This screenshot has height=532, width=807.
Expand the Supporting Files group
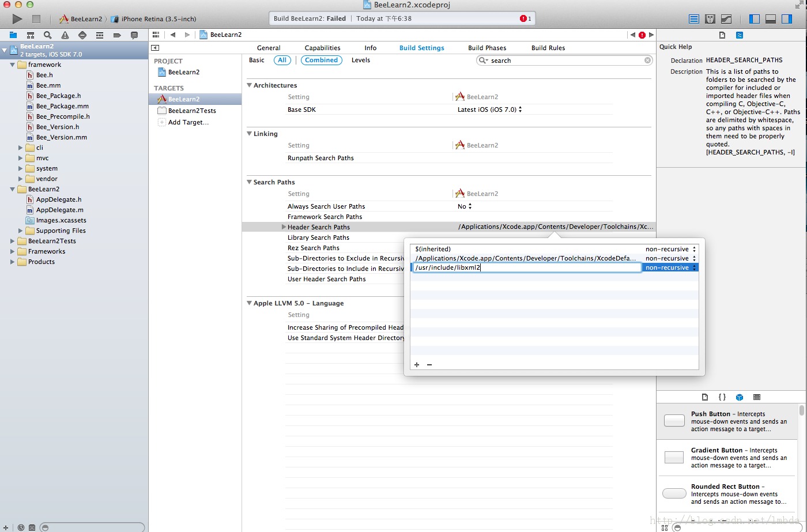pyautogui.click(x=21, y=231)
